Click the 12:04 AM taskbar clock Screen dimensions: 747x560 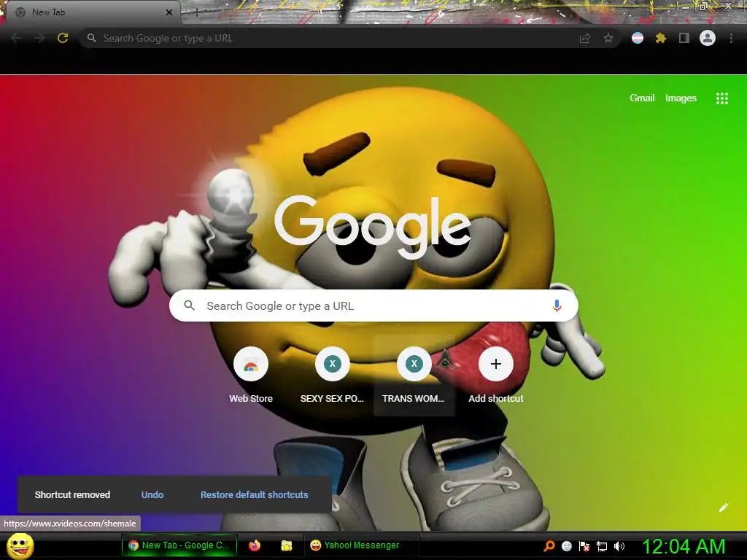point(684,546)
